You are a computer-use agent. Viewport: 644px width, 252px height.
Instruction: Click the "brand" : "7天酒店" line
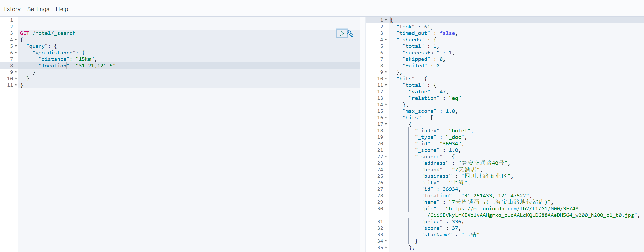pos(452,169)
